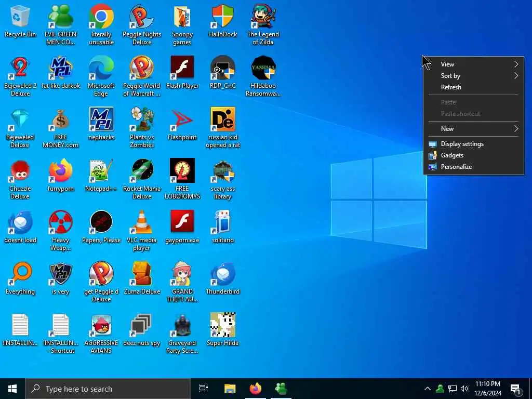Select the fat like darkok icon

(x=60, y=68)
